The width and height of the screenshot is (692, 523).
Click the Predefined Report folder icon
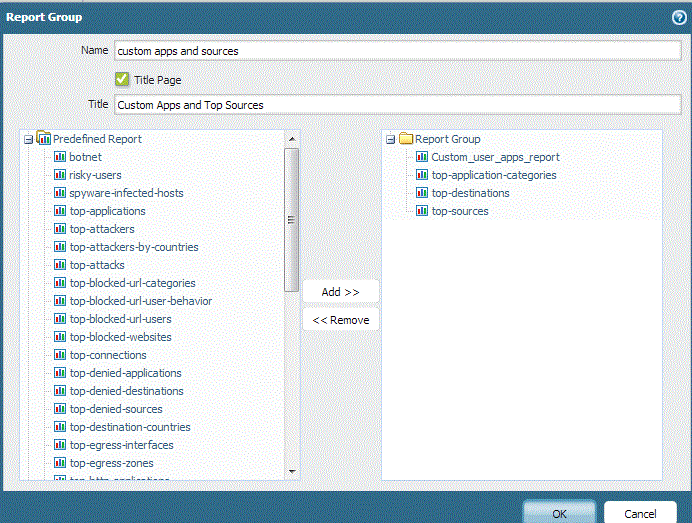pos(43,139)
